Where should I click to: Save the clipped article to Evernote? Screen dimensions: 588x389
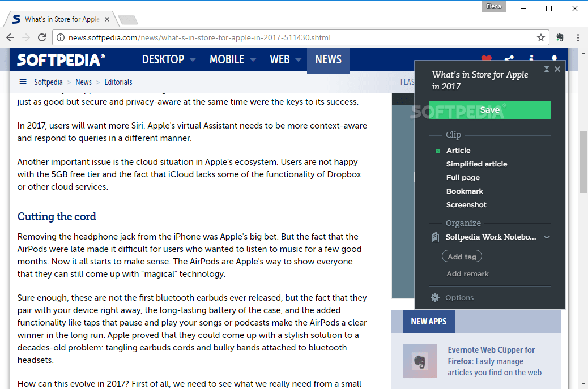point(489,109)
